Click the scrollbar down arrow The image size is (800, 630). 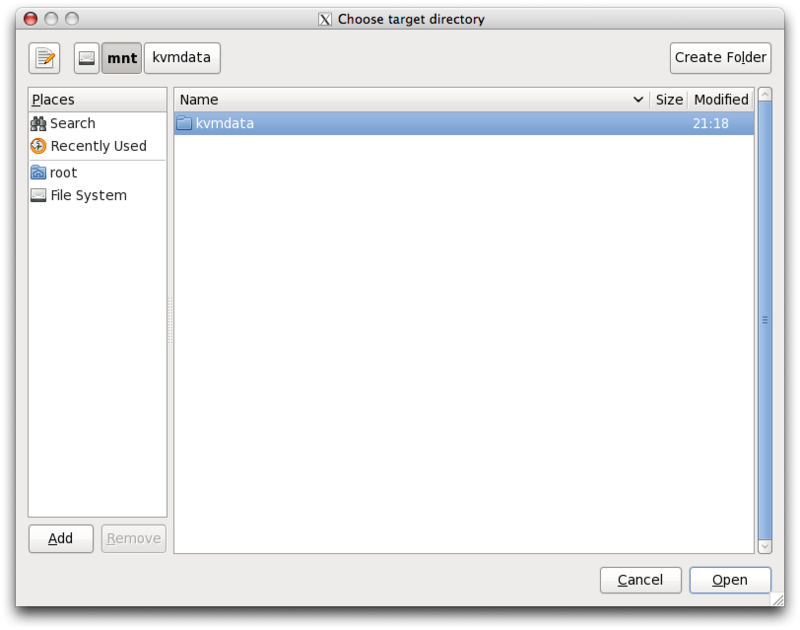pyautogui.click(x=765, y=546)
